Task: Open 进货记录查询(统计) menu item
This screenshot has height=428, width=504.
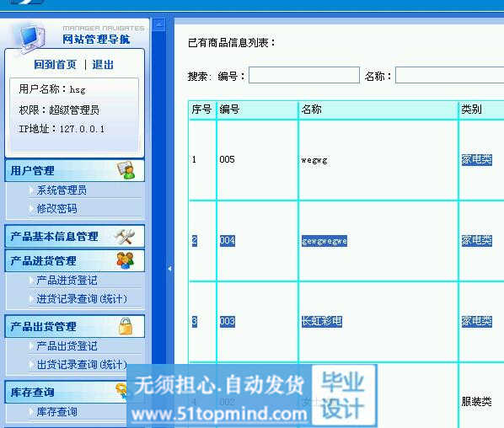Action: 82,299
